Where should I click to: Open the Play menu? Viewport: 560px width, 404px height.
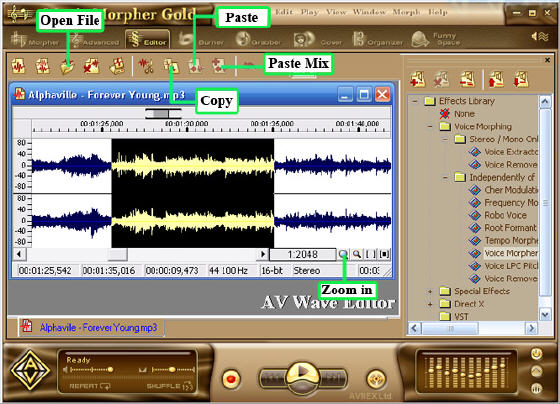click(309, 12)
